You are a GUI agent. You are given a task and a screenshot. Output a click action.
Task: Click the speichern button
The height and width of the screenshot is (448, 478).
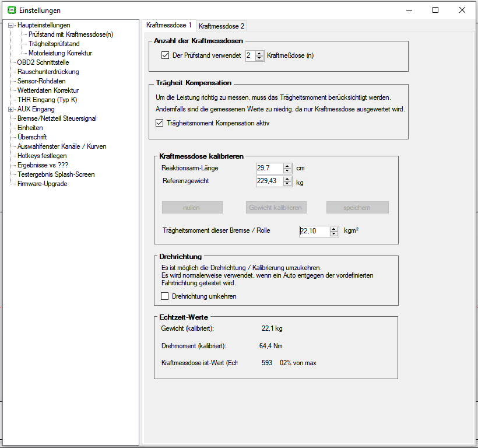(x=357, y=208)
